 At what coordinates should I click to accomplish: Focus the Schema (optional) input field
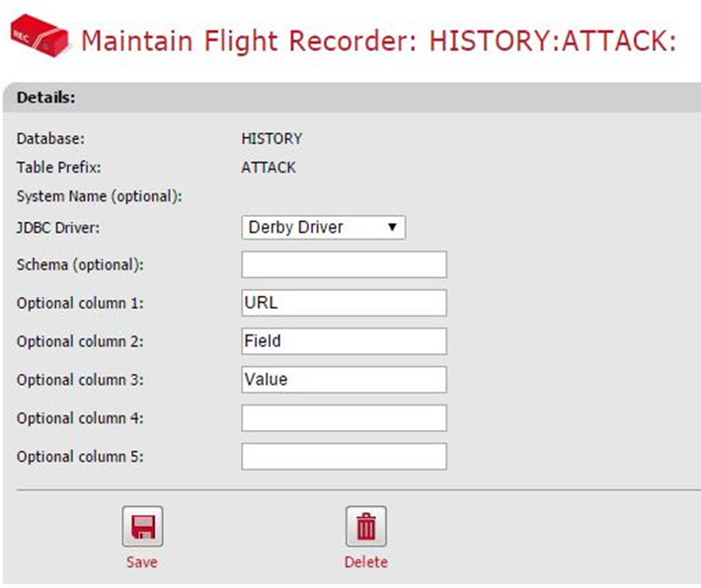(344, 264)
